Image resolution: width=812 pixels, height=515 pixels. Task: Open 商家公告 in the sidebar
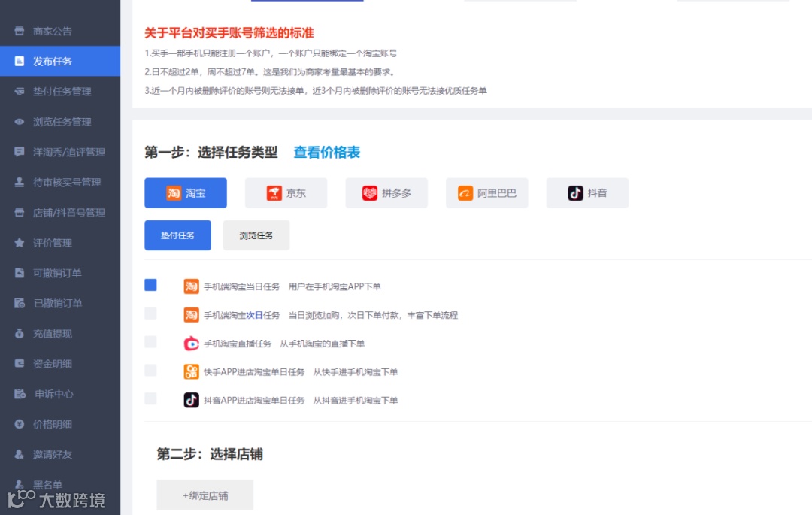[60, 31]
